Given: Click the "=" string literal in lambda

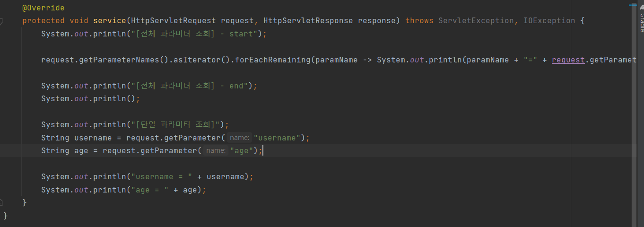Looking at the screenshot, I should pos(530,60).
